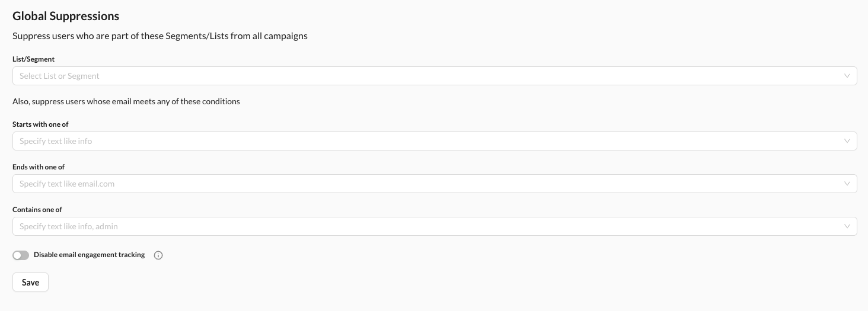The height and width of the screenshot is (311, 868).
Task: Click the 'Disable email engagement tracking' label text
Action: 89,255
